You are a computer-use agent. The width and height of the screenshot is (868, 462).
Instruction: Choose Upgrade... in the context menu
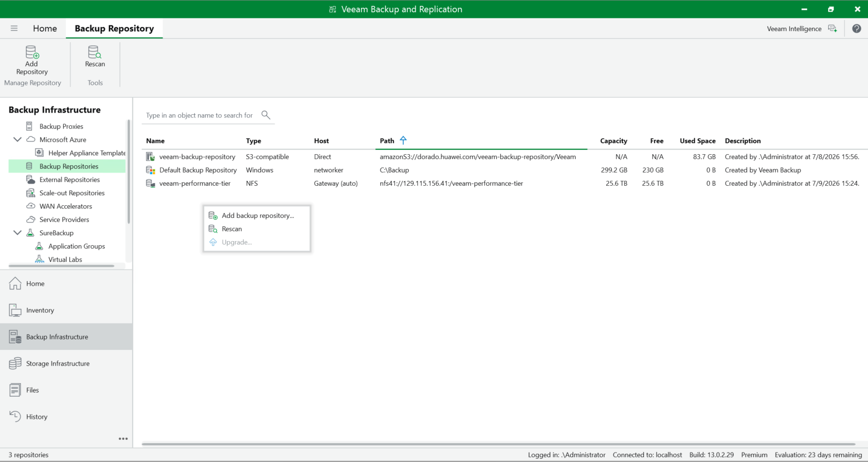tap(257, 242)
